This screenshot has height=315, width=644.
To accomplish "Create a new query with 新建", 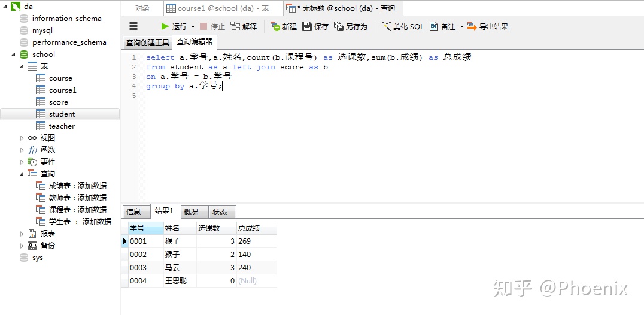I will click(283, 27).
